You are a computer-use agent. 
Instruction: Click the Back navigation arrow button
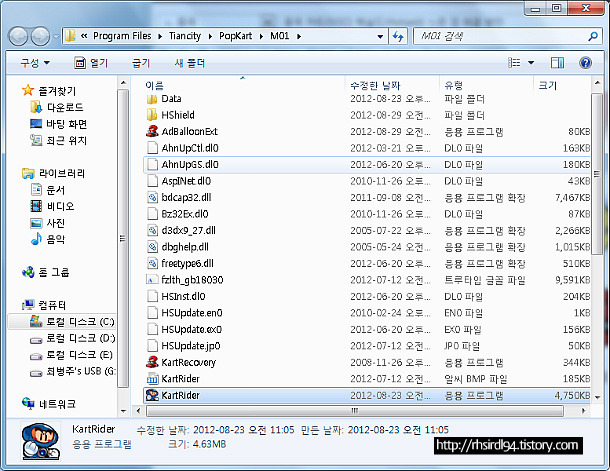[19, 37]
